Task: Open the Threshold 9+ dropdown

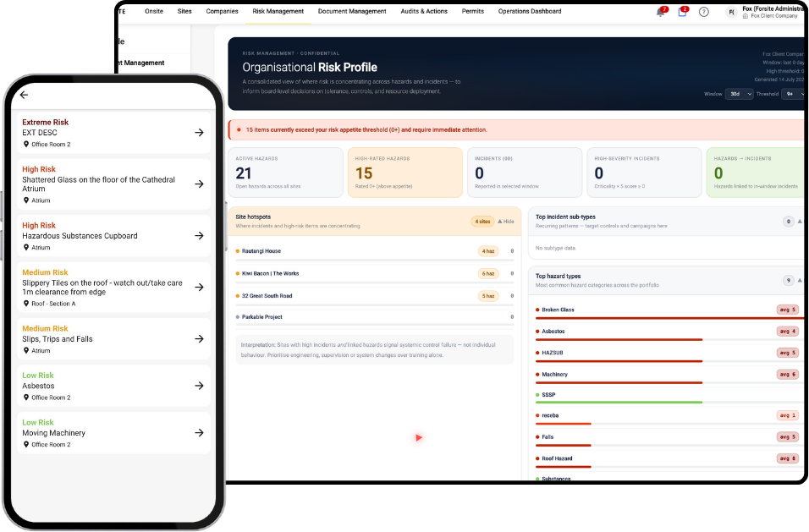Action: coord(794,94)
